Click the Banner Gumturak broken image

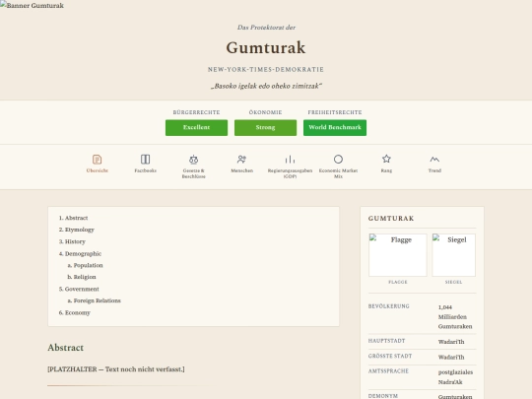tap(32, 5)
